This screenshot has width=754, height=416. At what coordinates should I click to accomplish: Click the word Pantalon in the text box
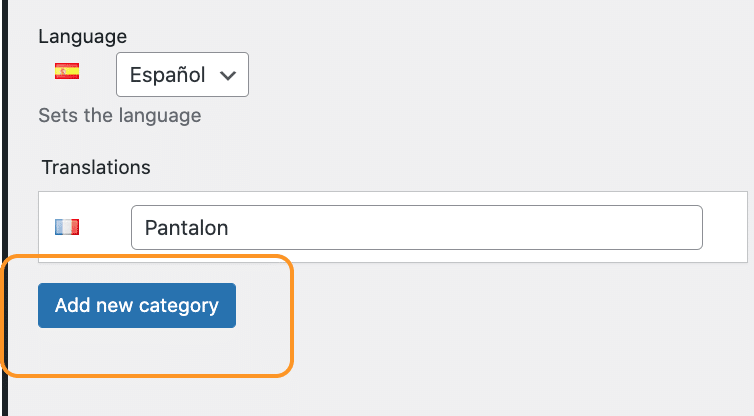pos(187,228)
